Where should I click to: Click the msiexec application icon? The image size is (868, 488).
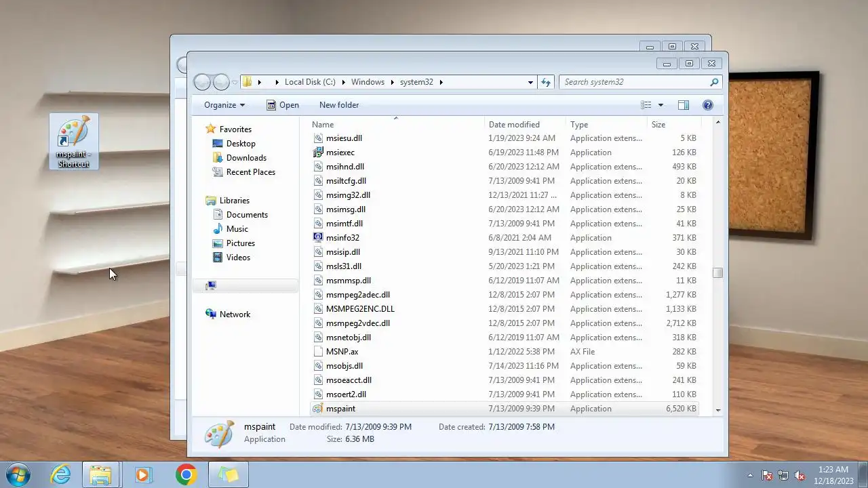pos(318,152)
